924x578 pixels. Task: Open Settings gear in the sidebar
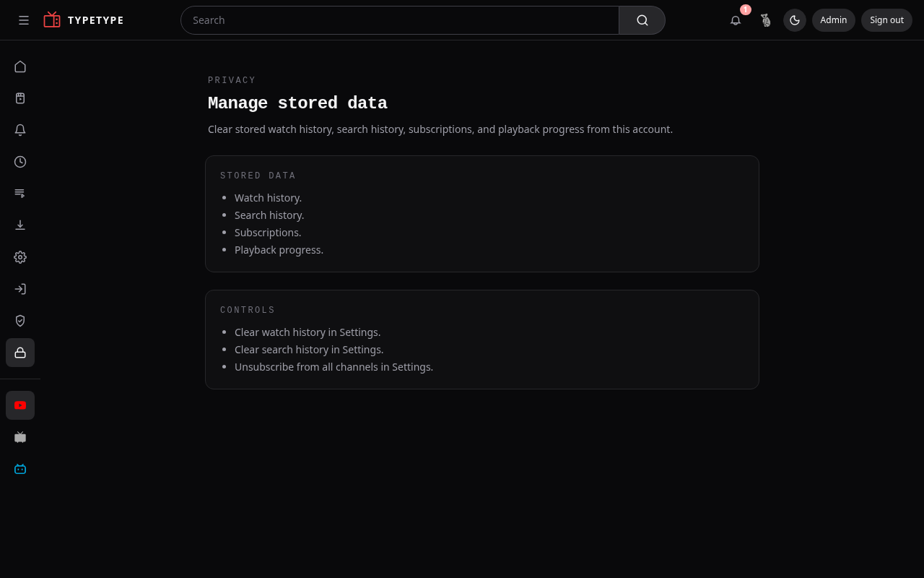(20, 257)
